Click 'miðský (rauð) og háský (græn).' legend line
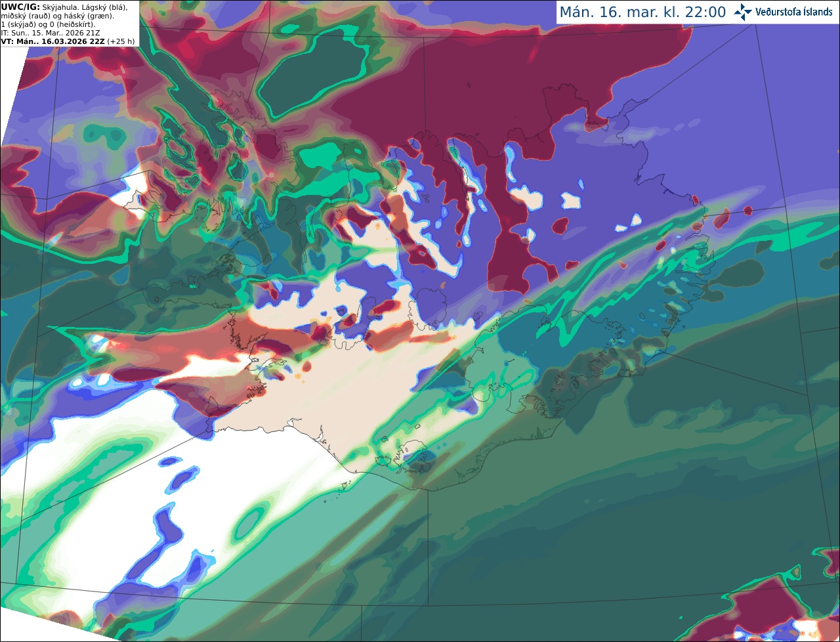Screen dimensions: 840x642 click(x=57, y=15)
